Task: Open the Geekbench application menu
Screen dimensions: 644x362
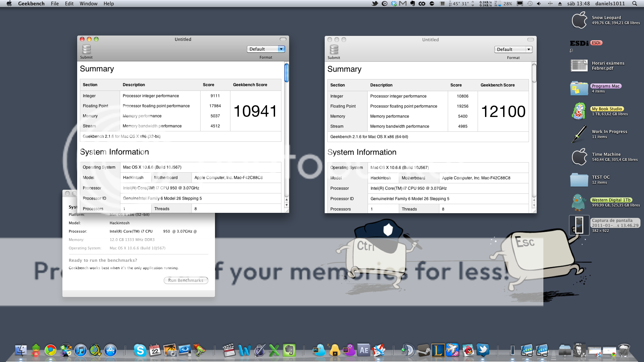Action: [x=31, y=3]
